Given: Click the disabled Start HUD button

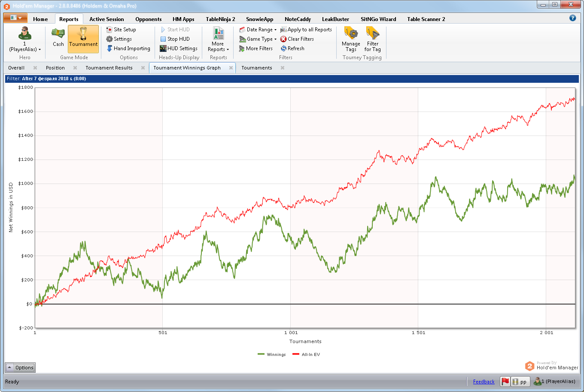Looking at the screenshot, I should click(175, 30).
